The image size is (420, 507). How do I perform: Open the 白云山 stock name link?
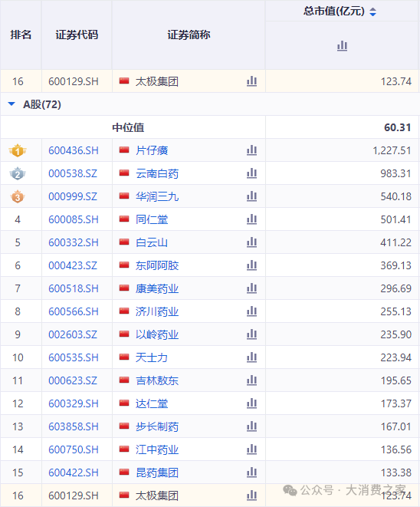click(x=152, y=242)
